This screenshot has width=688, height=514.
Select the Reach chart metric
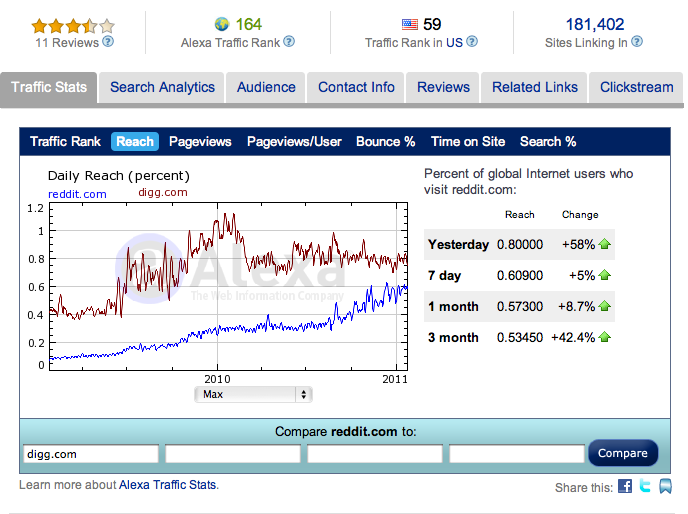tap(135, 141)
